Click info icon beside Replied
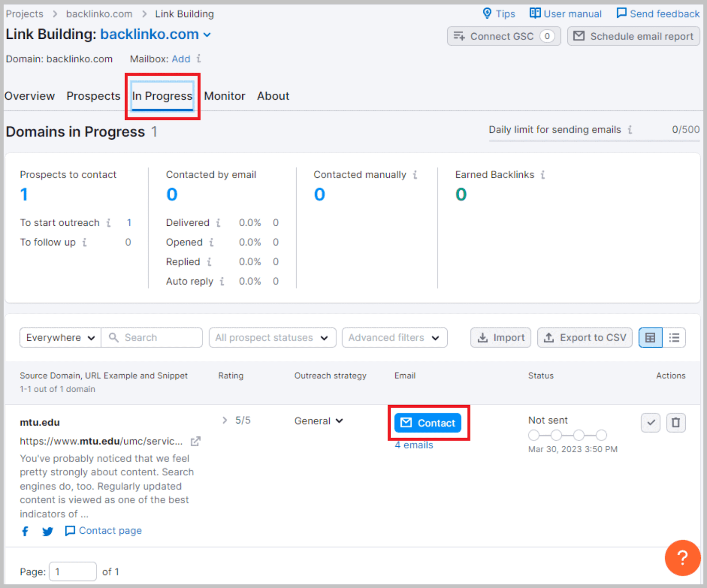 click(x=209, y=262)
